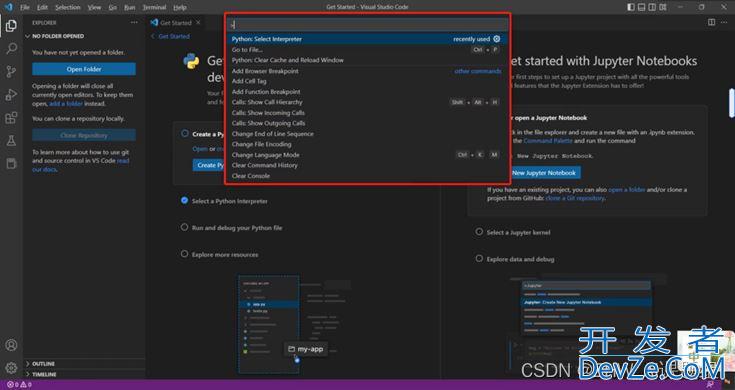This screenshot has height=390, width=735.
Task: Click the editor vertical scrollbar
Action: click(x=732, y=103)
